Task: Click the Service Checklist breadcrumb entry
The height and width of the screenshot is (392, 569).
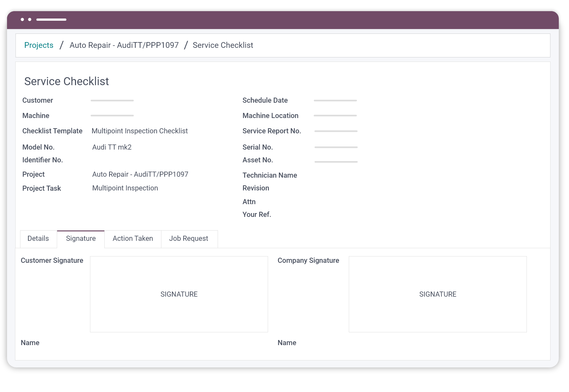Action: click(x=222, y=45)
